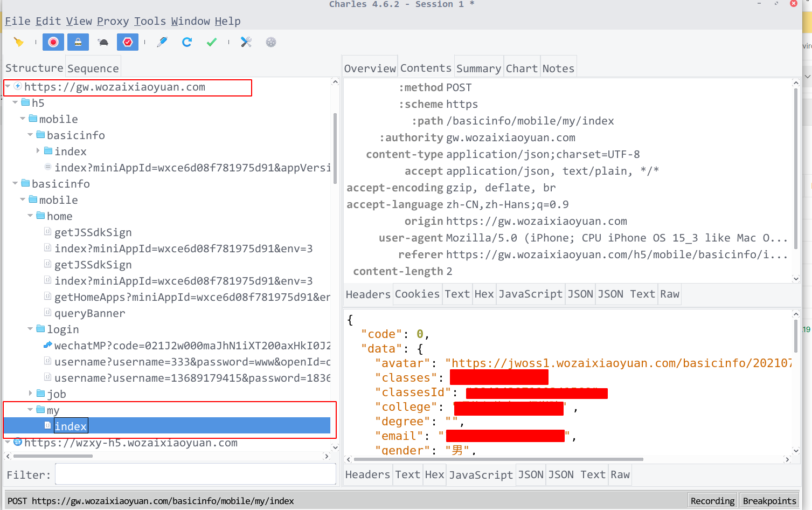Open the Tools menu

coord(150,21)
